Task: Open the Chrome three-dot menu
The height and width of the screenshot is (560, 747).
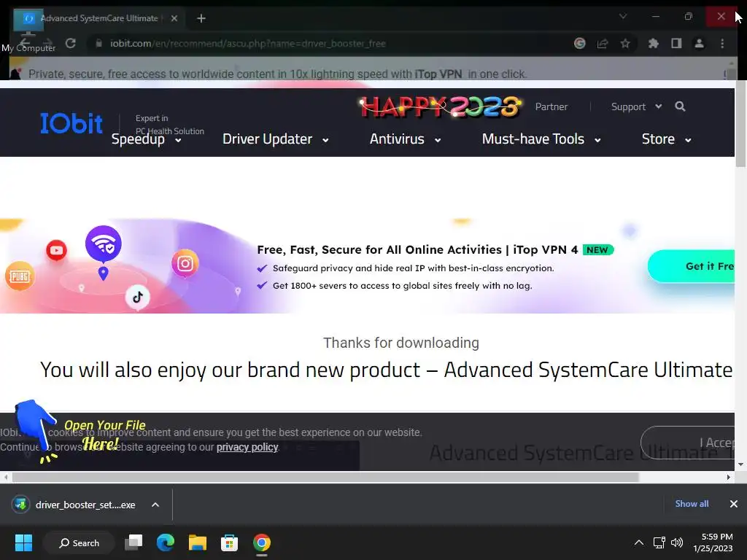Action: pyautogui.click(x=722, y=43)
